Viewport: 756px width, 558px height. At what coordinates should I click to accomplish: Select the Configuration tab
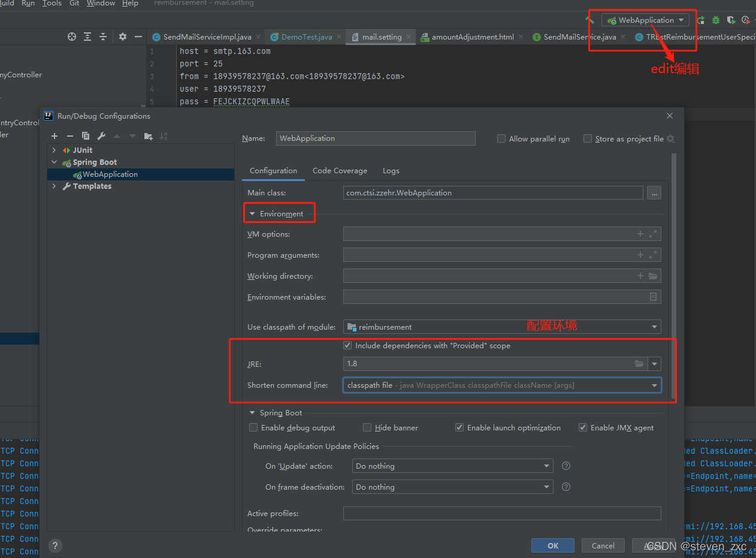tap(273, 170)
